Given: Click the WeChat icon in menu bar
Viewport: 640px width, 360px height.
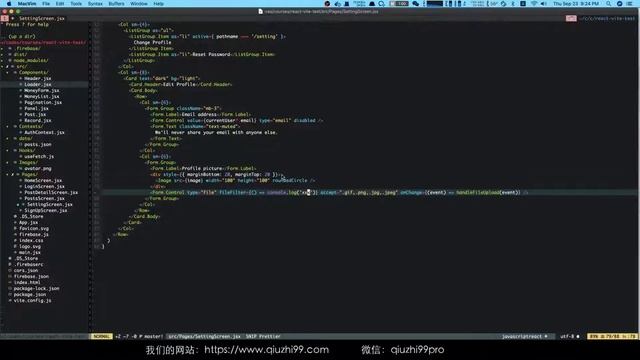Looking at the screenshot, I should (416, 4).
